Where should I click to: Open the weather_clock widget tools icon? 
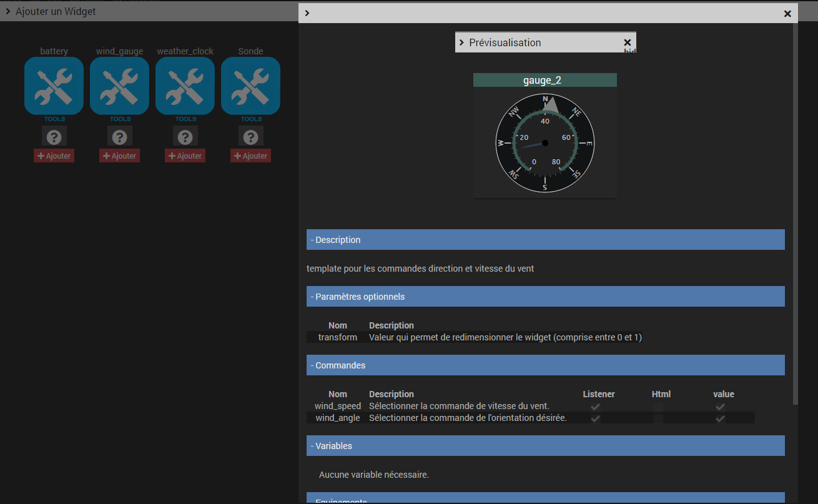185,86
